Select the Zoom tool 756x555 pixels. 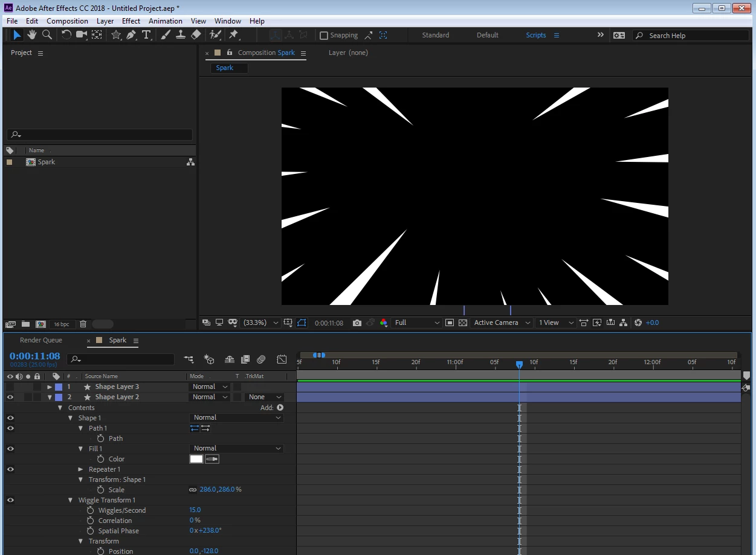point(47,35)
